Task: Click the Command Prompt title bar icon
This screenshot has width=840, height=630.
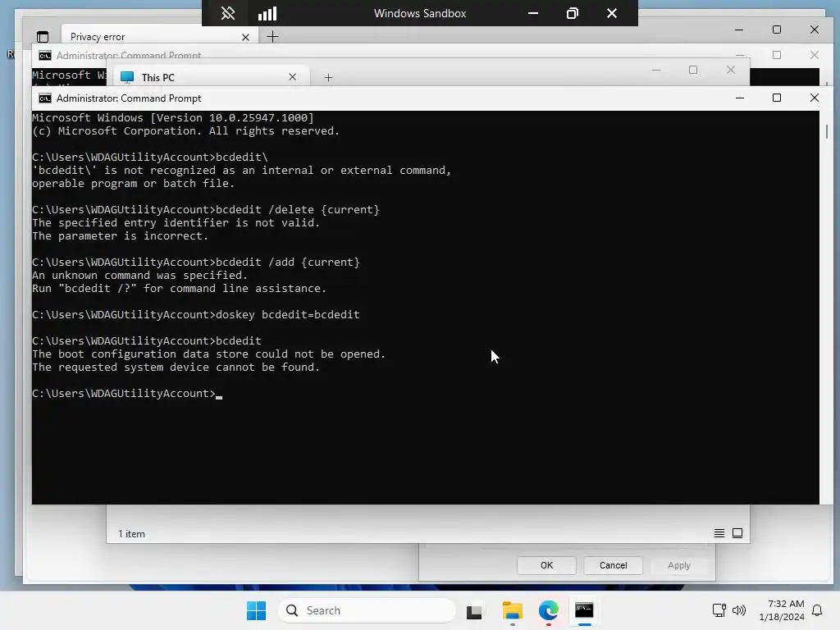Action: 45,98
